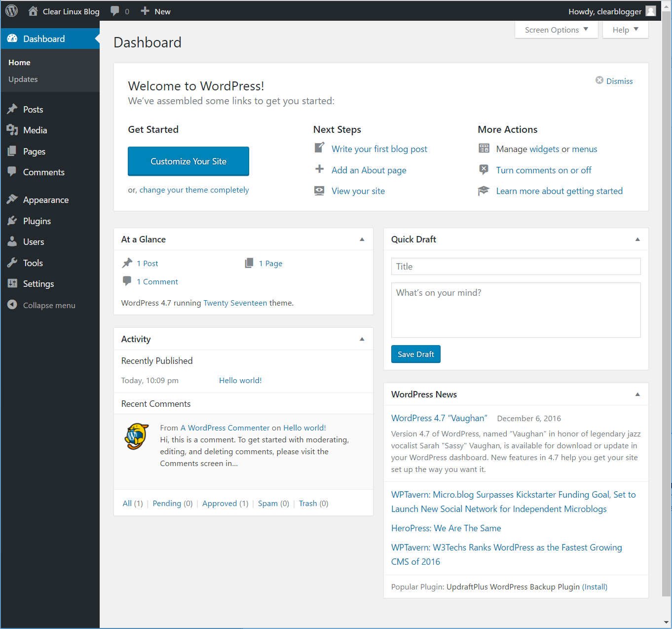
Task: Click the page icon beside 1 Page
Action: click(x=249, y=263)
